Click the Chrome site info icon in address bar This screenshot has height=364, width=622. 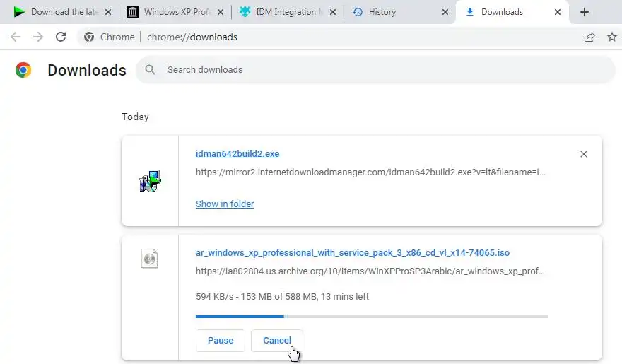(89, 37)
